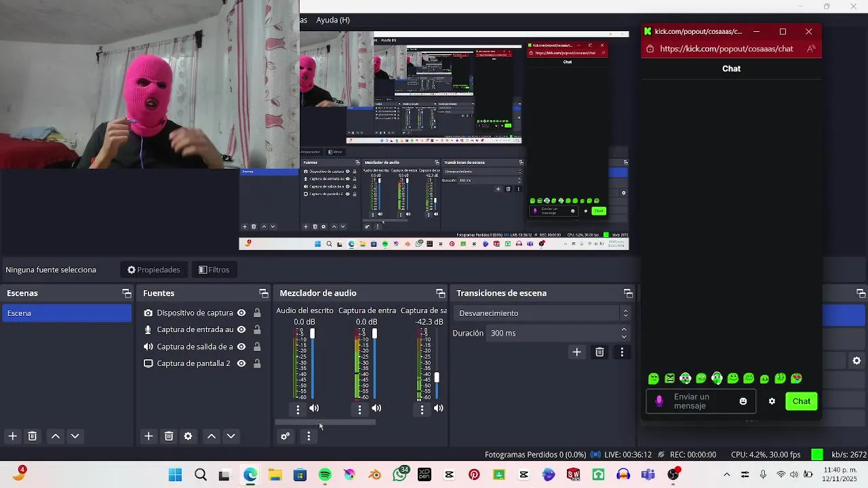Unlock the Captura de pantalla 2 source
This screenshot has height=488, width=868.
(257, 364)
